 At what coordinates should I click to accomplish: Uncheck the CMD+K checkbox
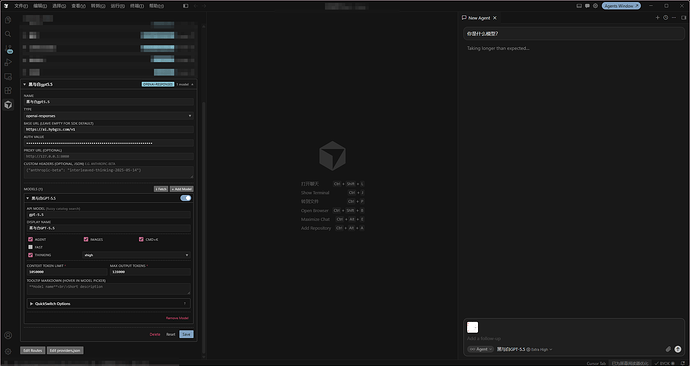pos(141,239)
